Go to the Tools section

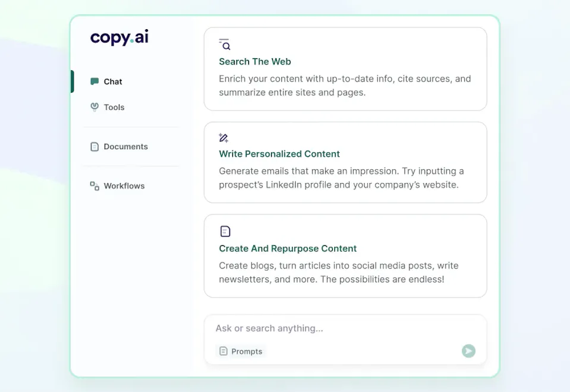click(115, 107)
